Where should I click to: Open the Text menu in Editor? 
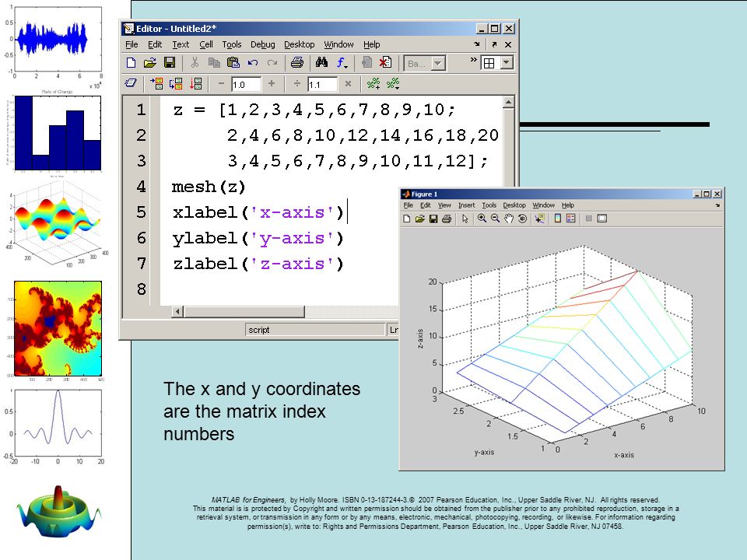click(181, 44)
